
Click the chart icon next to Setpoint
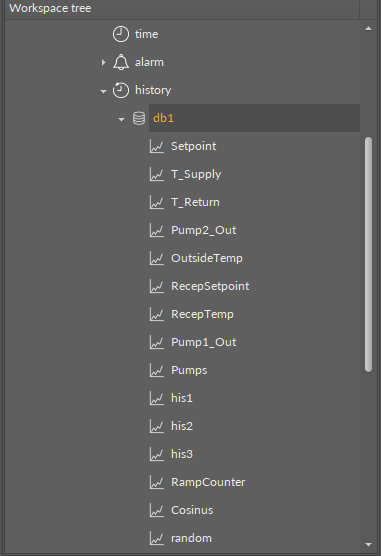(156, 146)
